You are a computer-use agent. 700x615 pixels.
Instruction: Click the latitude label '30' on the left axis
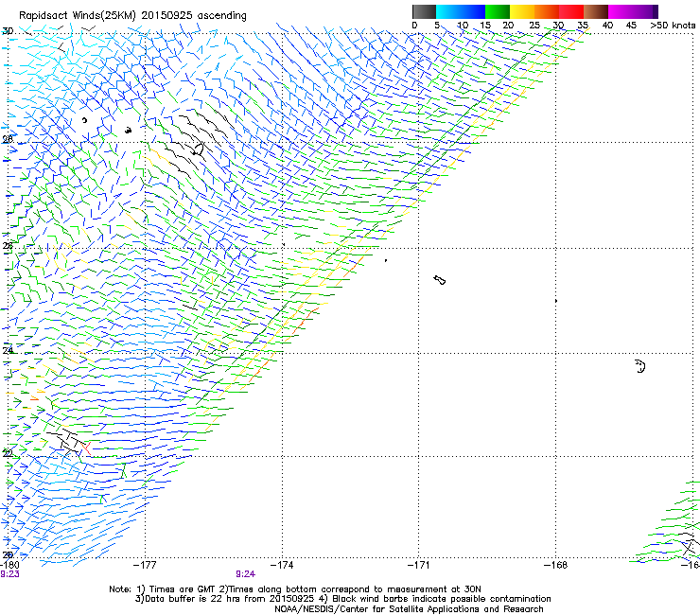[8, 31]
